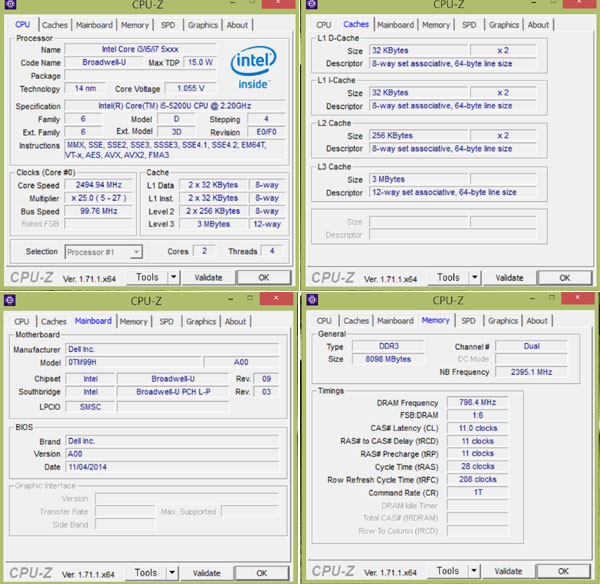The width and height of the screenshot is (600, 584).
Task: Open the Mainboard tab in the CPU window
Action: (94, 25)
